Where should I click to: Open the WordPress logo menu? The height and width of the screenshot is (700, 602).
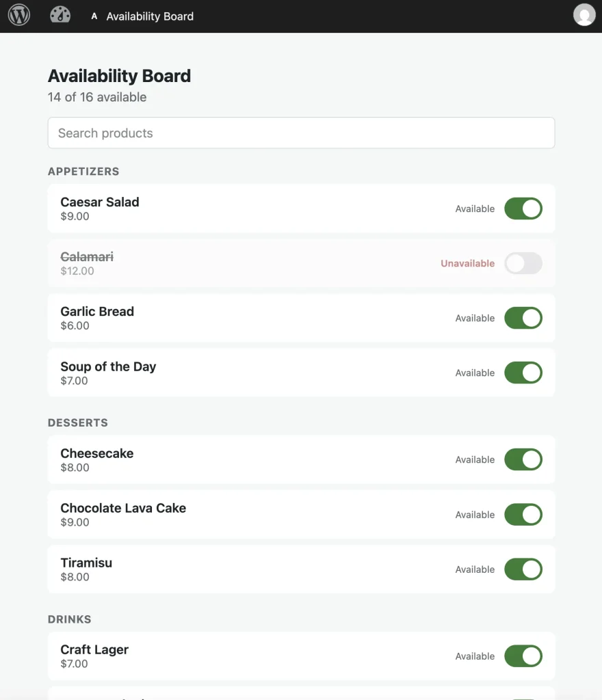[x=18, y=15]
